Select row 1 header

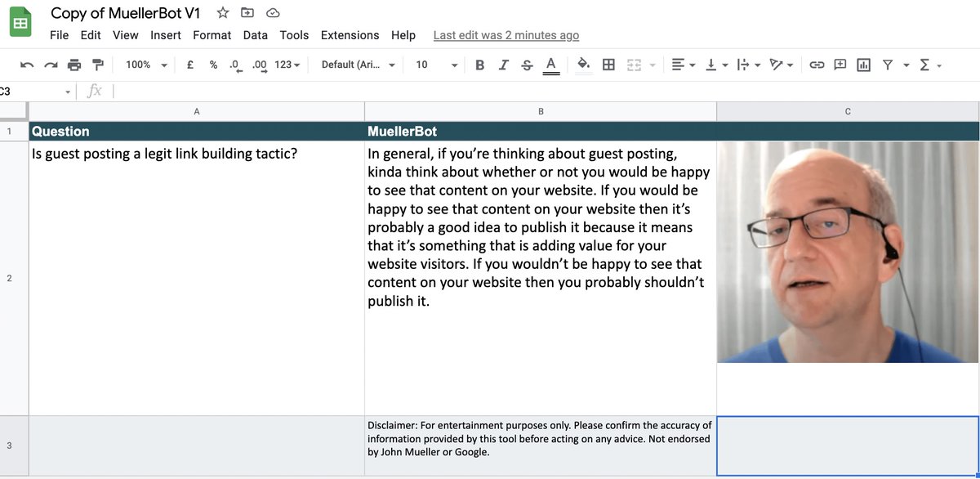[x=14, y=131]
